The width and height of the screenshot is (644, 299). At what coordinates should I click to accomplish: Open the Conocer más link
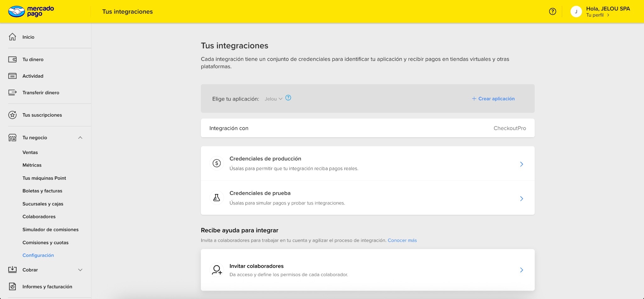click(402, 240)
